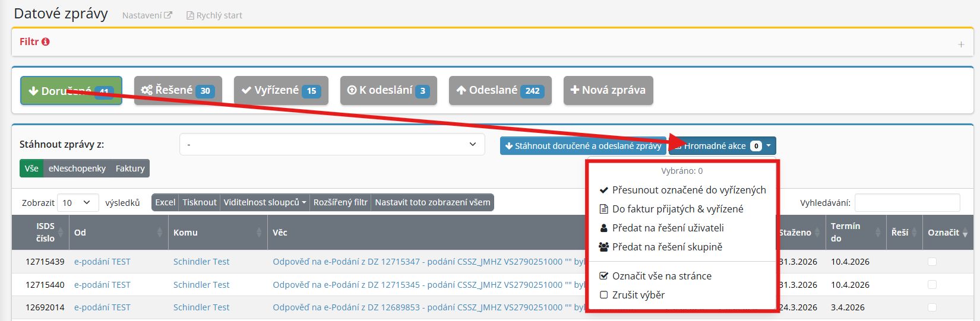
Task: Choose Předat na řešení uživateli
Action: (x=682, y=228)
